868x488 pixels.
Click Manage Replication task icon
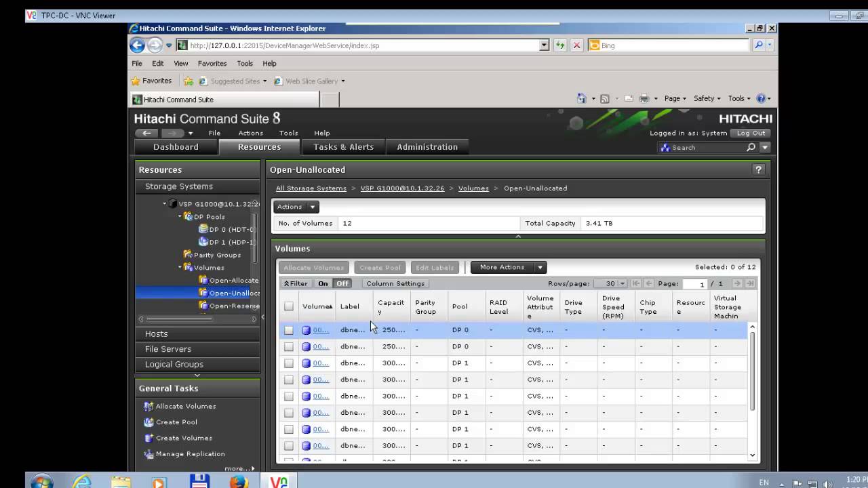pyautogui.click(x=149, y=453)
